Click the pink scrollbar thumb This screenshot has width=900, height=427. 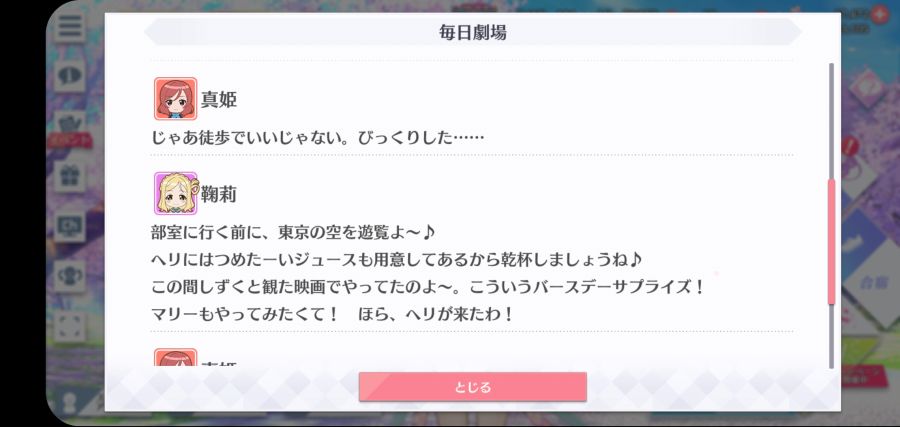831,242
